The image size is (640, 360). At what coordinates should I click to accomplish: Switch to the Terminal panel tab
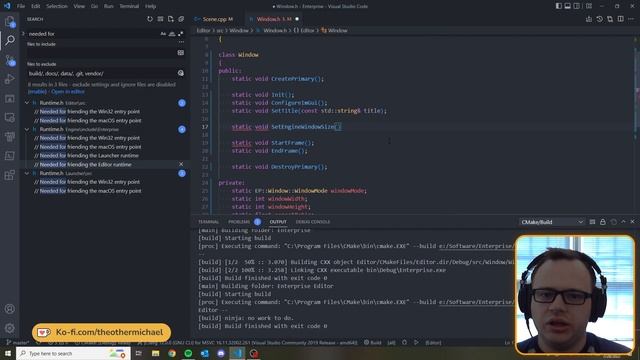pyautogui.click(x=209, y=222)
